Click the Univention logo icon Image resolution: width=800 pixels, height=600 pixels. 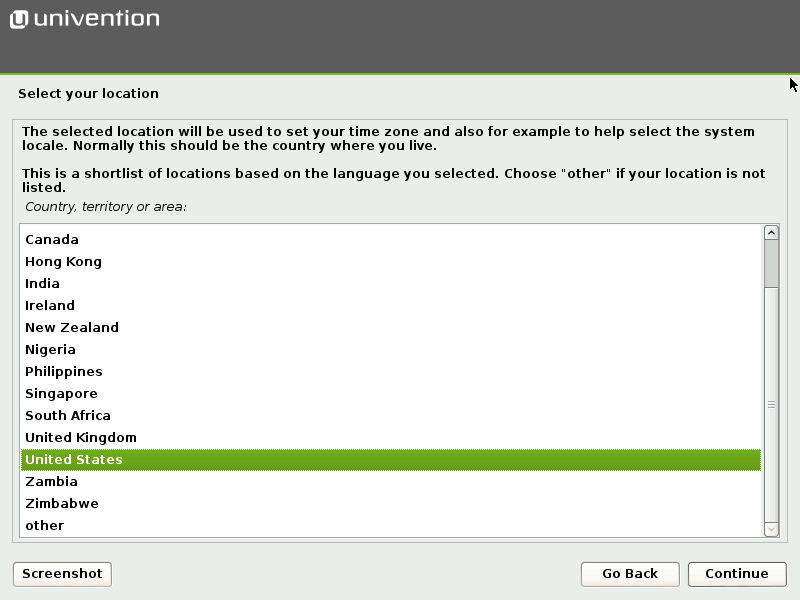coord(18,19)
